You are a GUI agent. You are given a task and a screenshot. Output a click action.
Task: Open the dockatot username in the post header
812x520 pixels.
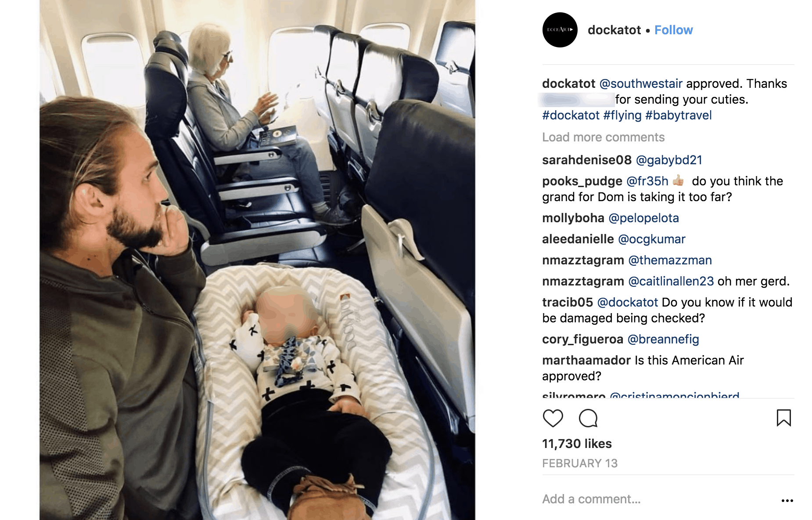pos(614,30)
